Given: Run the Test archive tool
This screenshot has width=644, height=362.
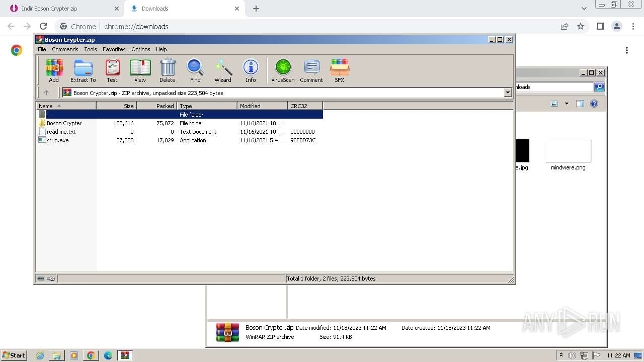Looking at the screenshot, I should point(112,70).
